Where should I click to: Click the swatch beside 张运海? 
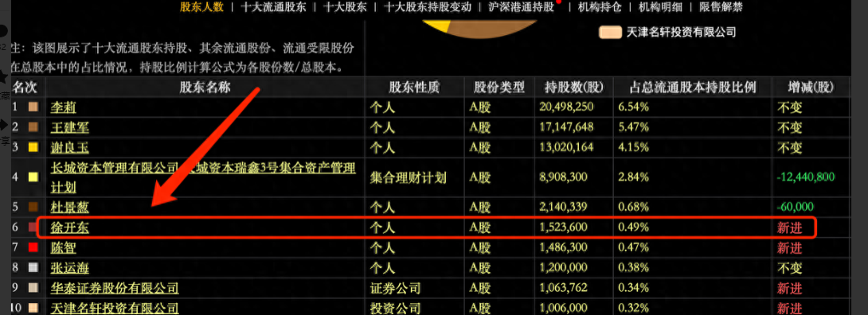click(x=33, y=268)
